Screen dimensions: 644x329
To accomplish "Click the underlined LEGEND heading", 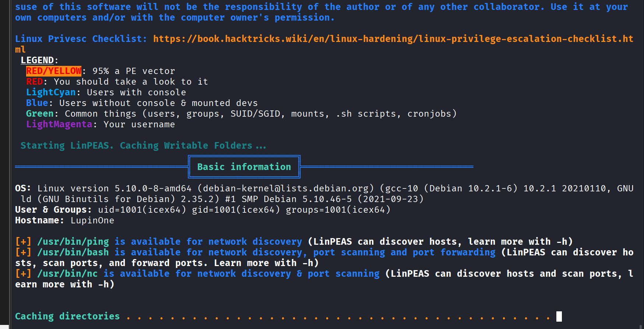I will point(37,60).
